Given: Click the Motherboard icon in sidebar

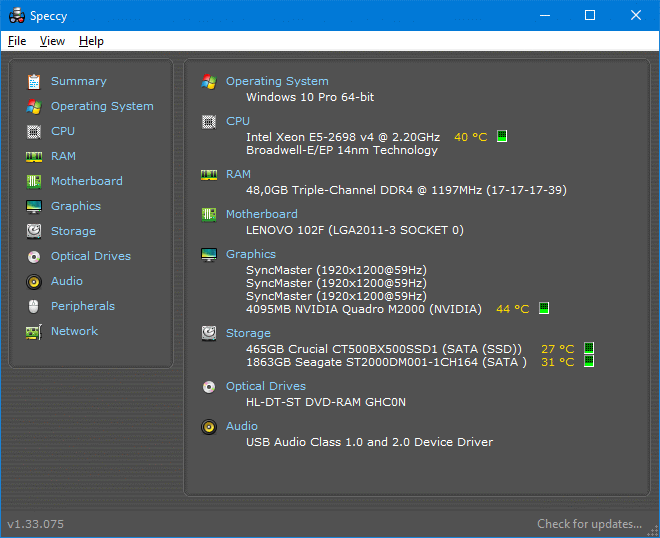Looking at the screenshot, I should [x=34, y=181].
